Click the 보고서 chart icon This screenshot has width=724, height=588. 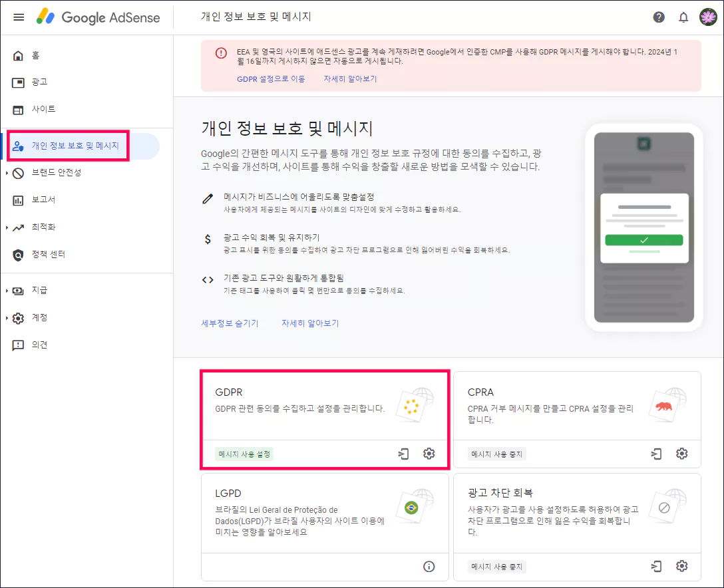18,200
